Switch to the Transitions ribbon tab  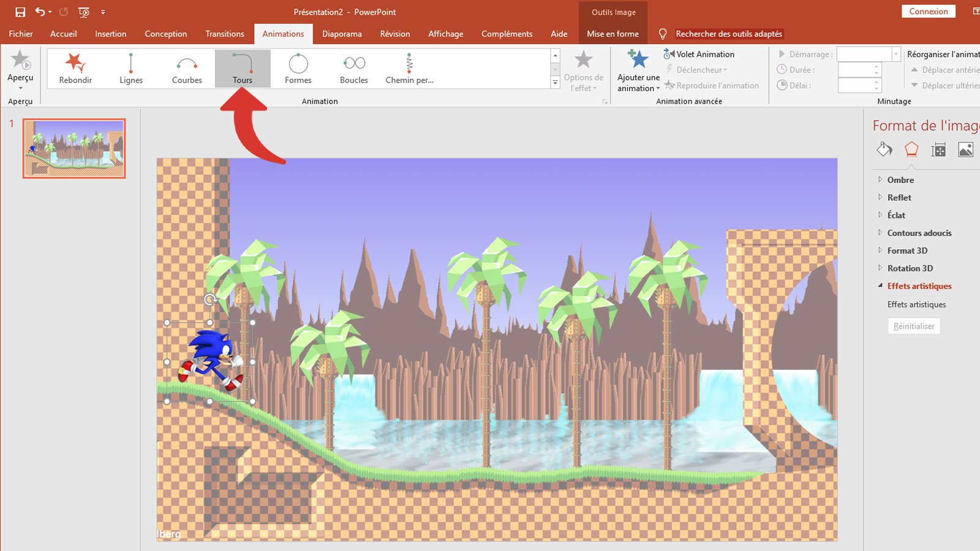tap(224, 34)
